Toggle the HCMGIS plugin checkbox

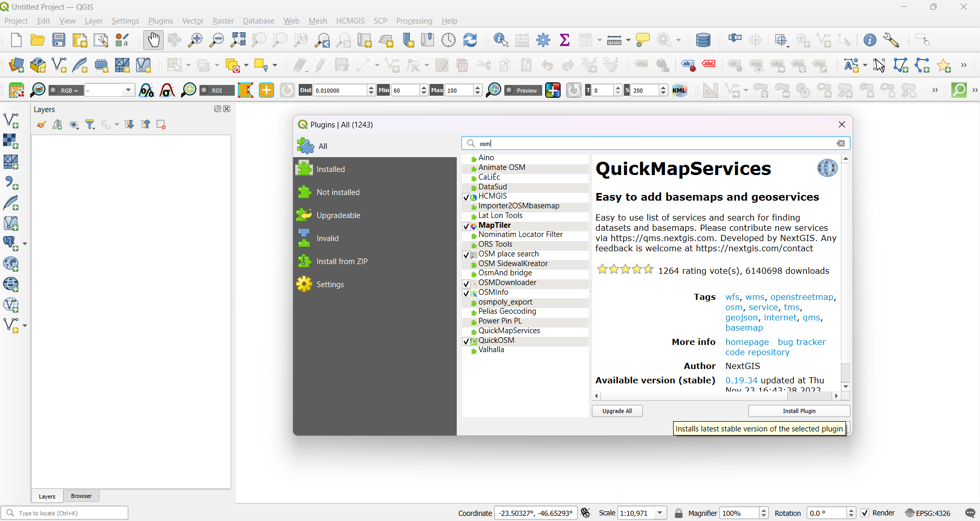[466, 197]
